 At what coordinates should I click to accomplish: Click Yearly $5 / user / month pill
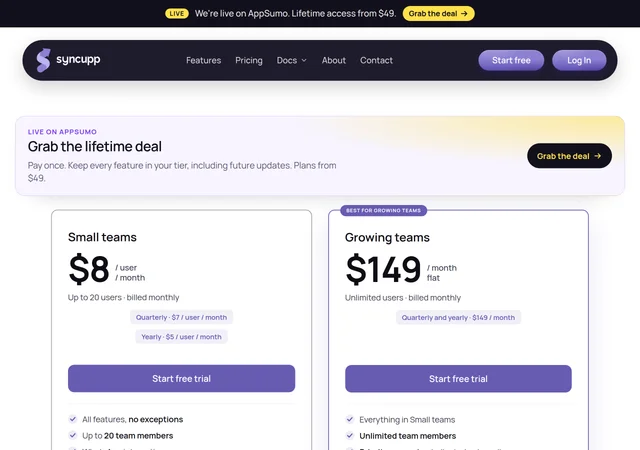[x=181, y=337]
